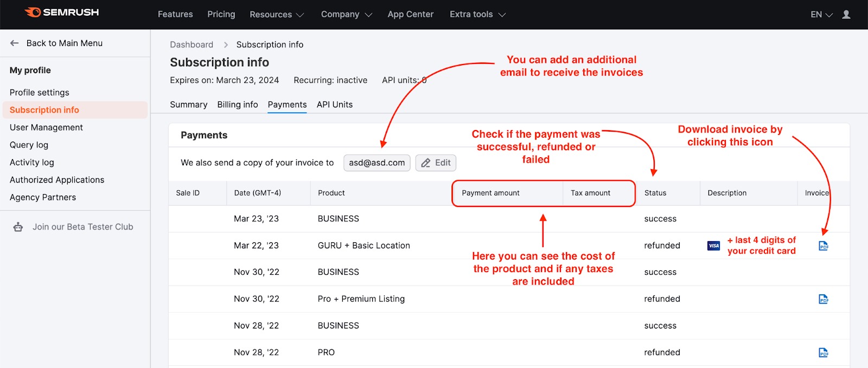Open Agency Partners
This screenshot has height=368, width=868.
pyautogui.click(x=43, y=197)
